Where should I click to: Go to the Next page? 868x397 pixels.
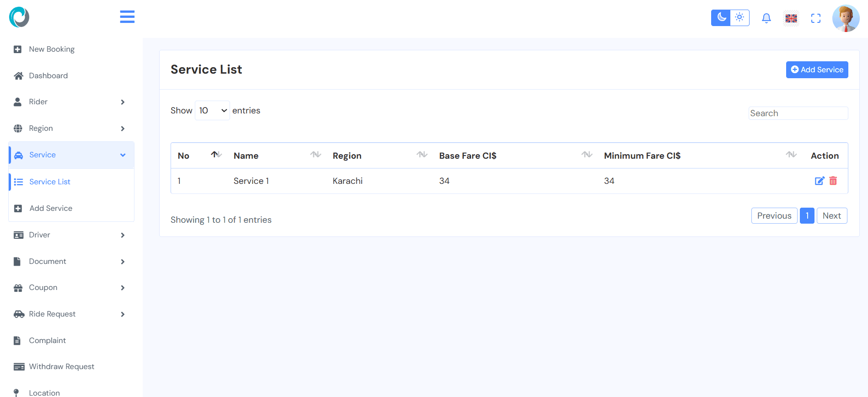point(831,216)
